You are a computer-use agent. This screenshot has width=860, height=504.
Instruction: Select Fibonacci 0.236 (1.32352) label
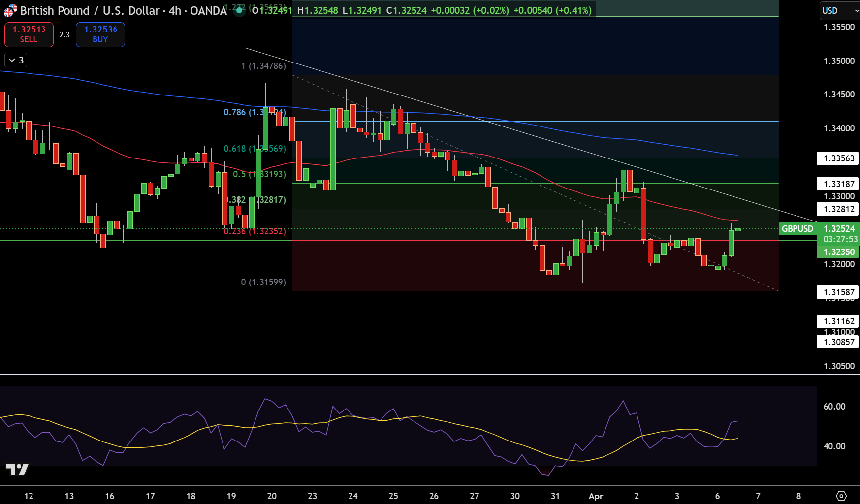click(255, 231)
